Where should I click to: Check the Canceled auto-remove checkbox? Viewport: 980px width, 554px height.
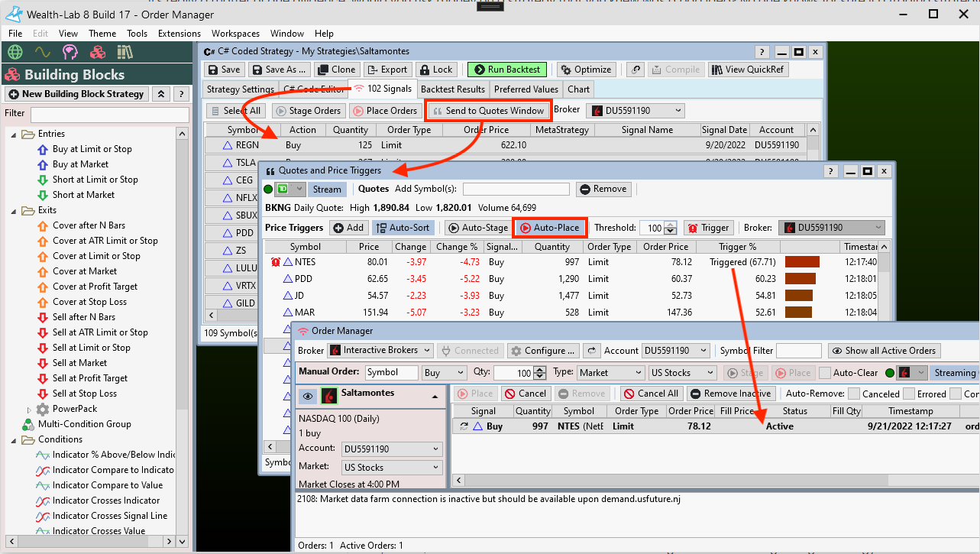coord(854,394)
